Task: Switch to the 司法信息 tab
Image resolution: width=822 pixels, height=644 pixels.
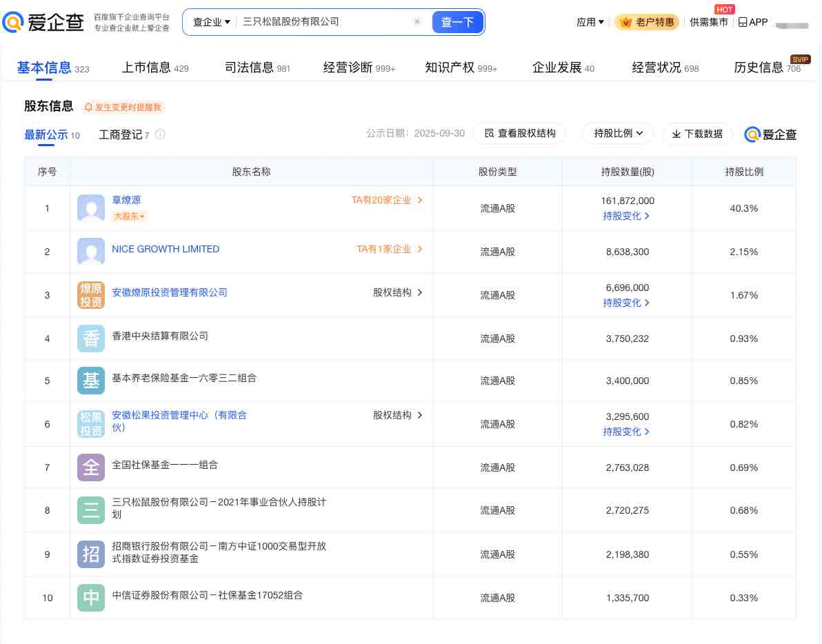Action: point(257,68)
